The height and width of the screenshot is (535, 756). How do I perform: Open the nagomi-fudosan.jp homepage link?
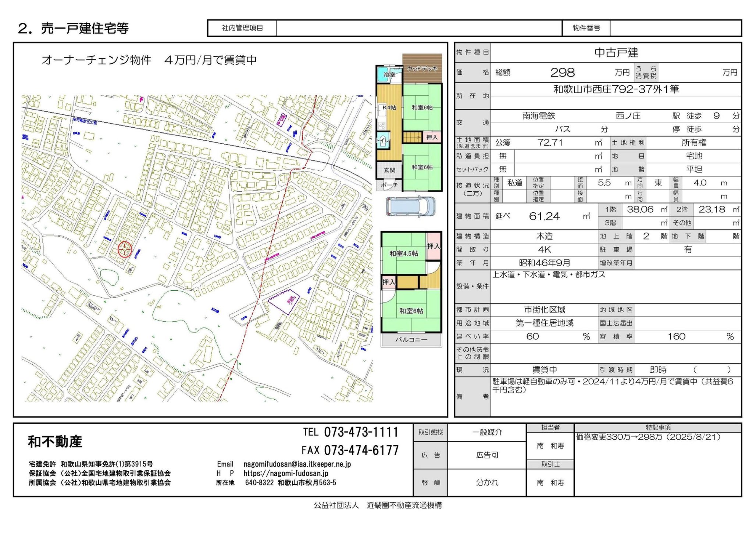[286, 473]
